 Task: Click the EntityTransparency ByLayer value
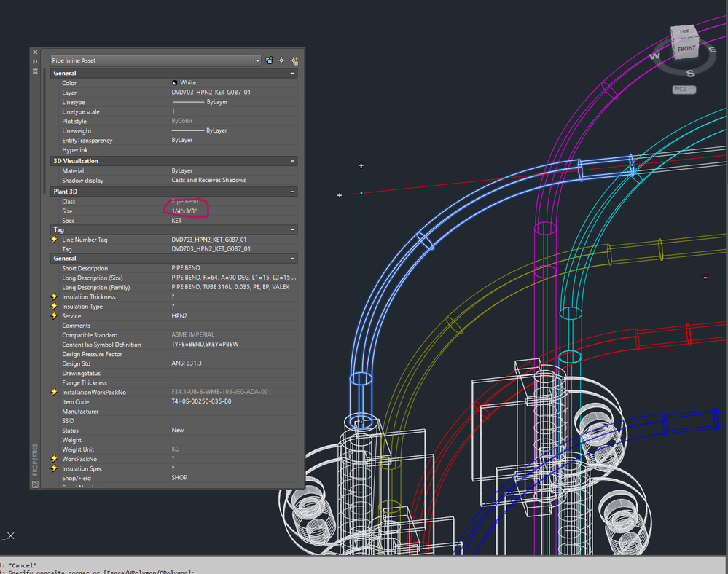(182, 140)
